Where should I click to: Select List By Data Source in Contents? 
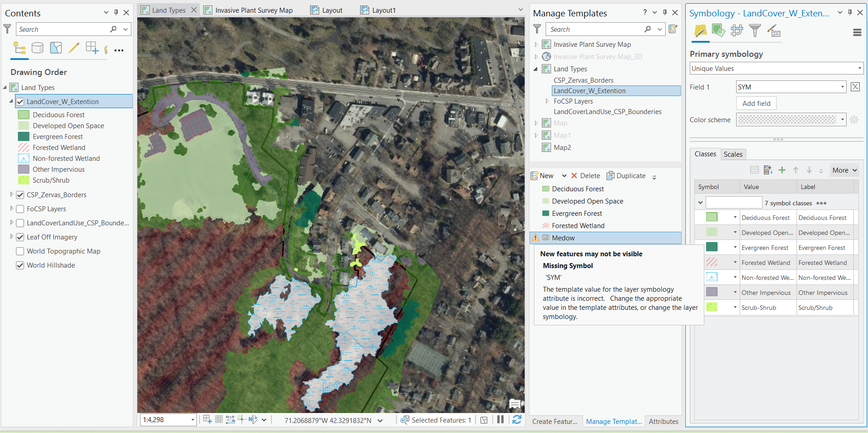(37, 48)
